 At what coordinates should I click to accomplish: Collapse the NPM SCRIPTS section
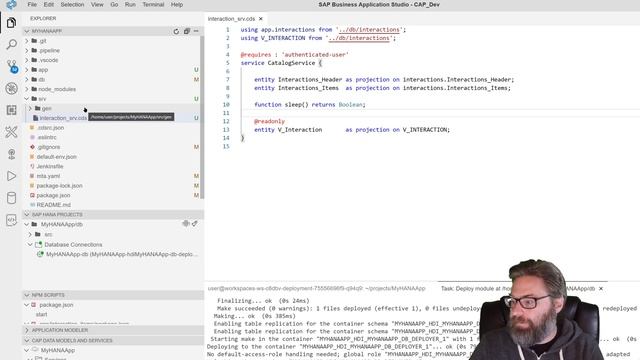[27, 295]
